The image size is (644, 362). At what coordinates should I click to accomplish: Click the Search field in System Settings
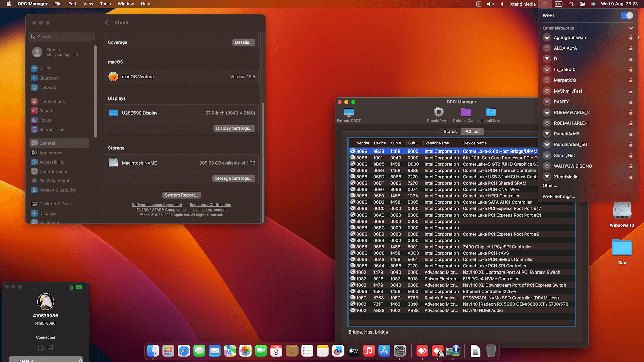[61, 36]
